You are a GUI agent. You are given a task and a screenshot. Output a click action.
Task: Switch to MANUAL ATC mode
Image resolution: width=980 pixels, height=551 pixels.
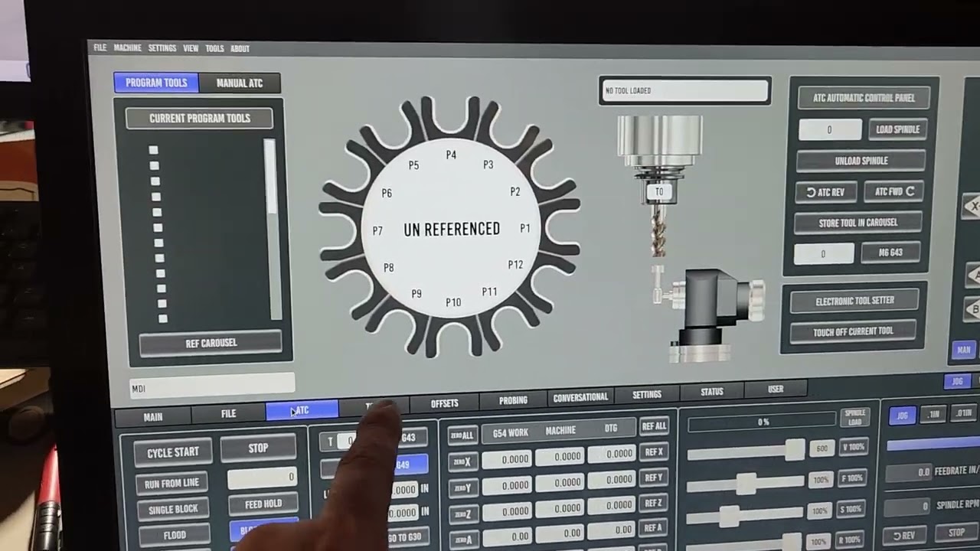[239, 83]
